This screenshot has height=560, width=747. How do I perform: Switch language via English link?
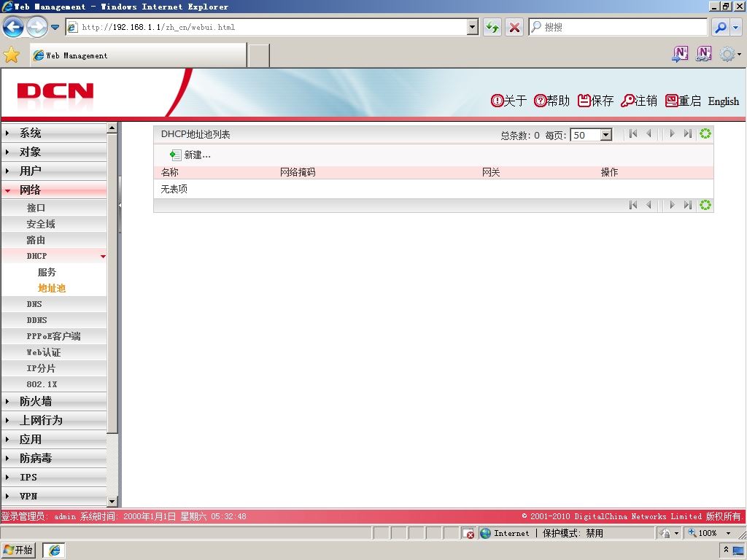click(x=723, y=101)
